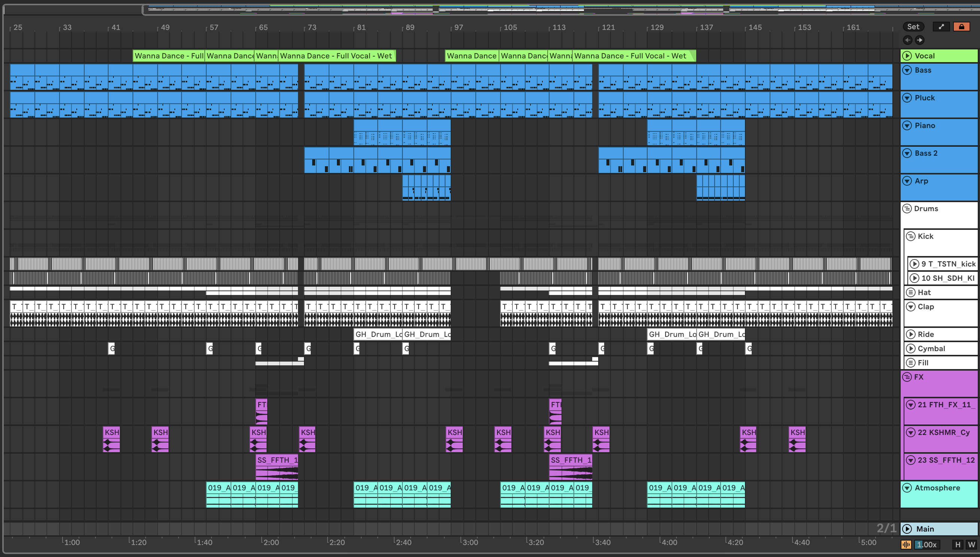Image resolution: width=980 pixels, height=557 pixels.
Task: Select the Vocal track name
Action: [925, 56]
